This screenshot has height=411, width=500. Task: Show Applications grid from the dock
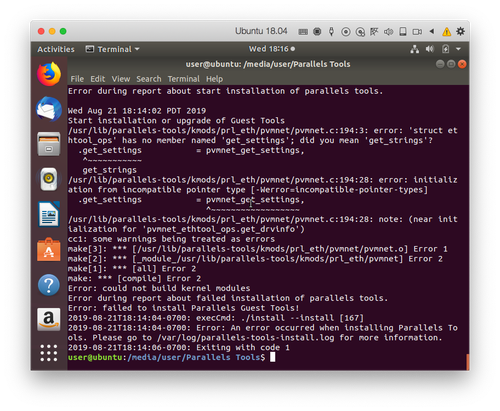point(49,353)
